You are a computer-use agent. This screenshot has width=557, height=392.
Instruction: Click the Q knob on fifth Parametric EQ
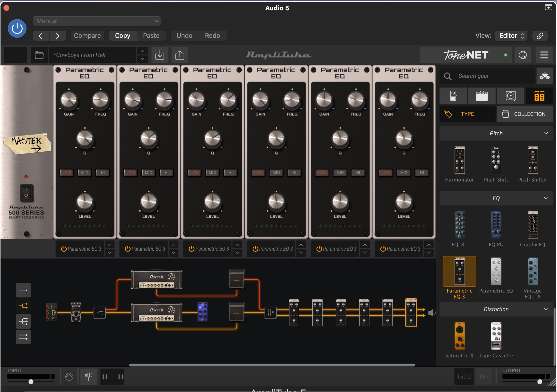(340, 139)
